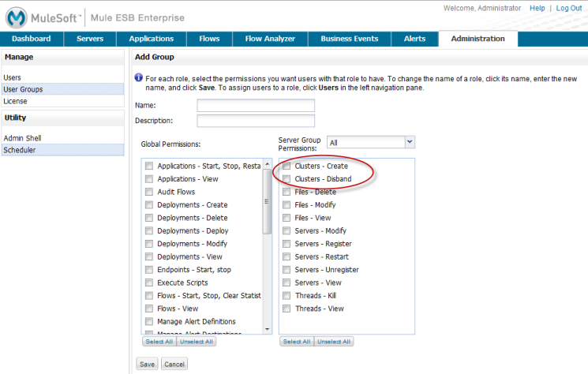Enable the Threads - Kill permission
Viewport: 588px width, 374px height.
coord(287,295)
